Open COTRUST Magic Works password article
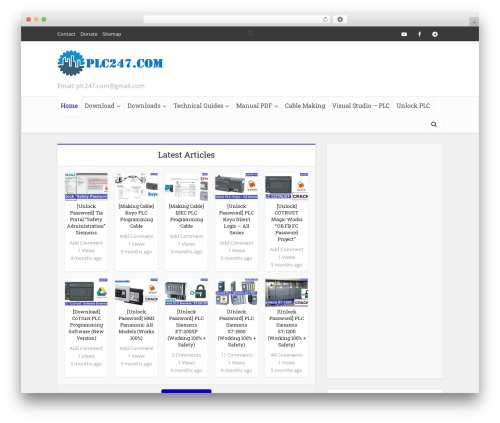 (287, 223)
